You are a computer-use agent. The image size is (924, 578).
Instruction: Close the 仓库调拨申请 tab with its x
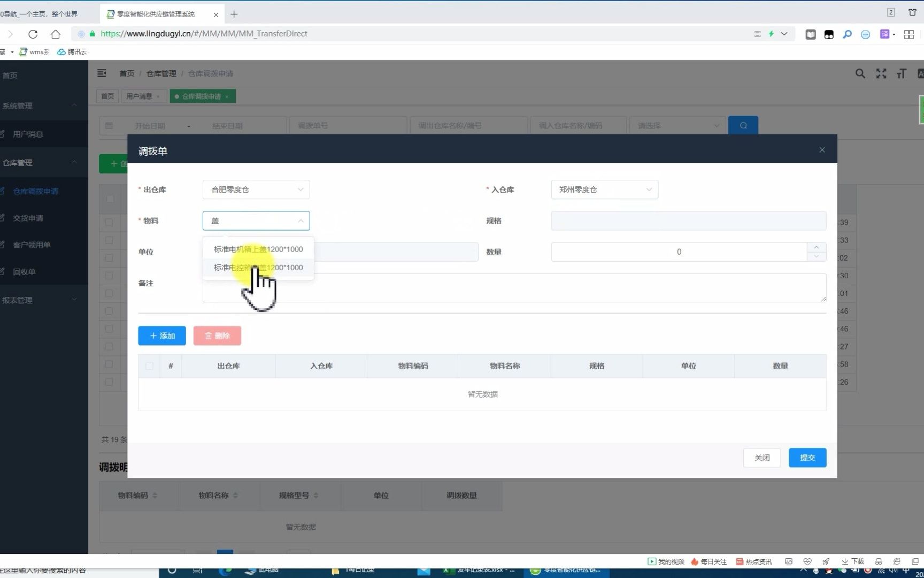[x=227, y=97]
